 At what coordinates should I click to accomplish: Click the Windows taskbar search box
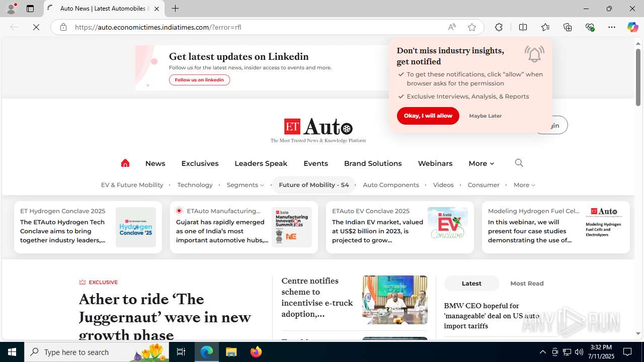96,352
